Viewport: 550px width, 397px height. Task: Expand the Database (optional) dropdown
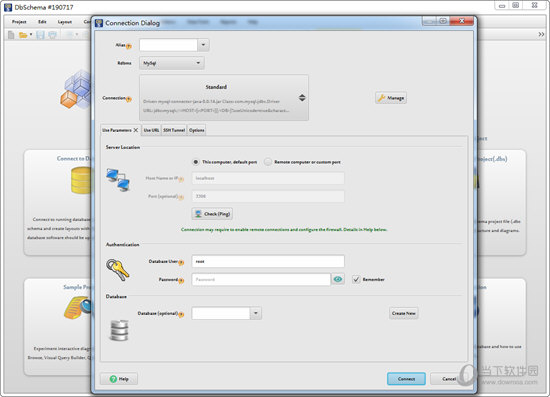[x=256, y=313]
